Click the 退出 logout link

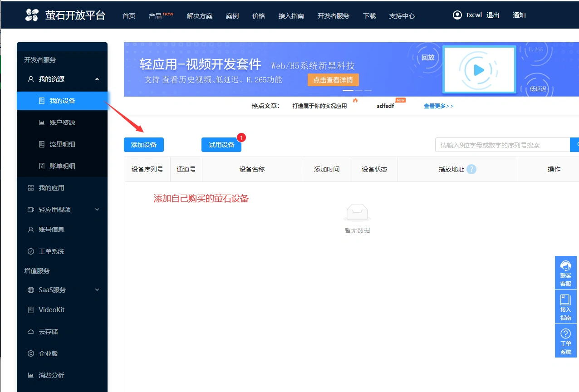click(493, 15)
